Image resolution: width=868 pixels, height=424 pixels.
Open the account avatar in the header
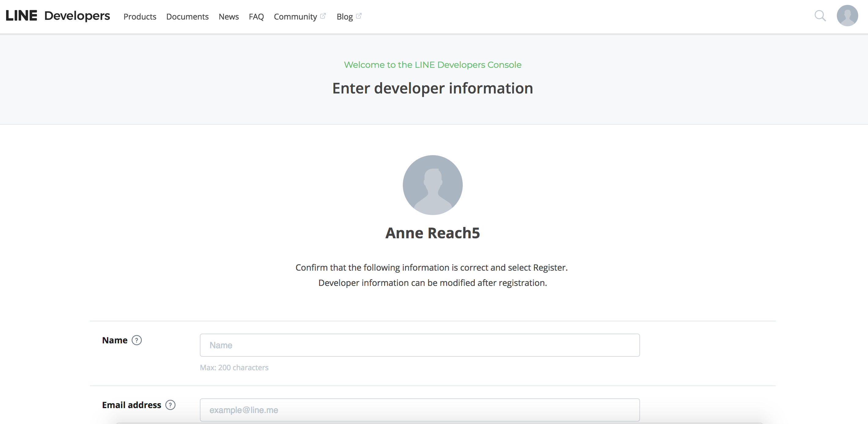point(847,16)
